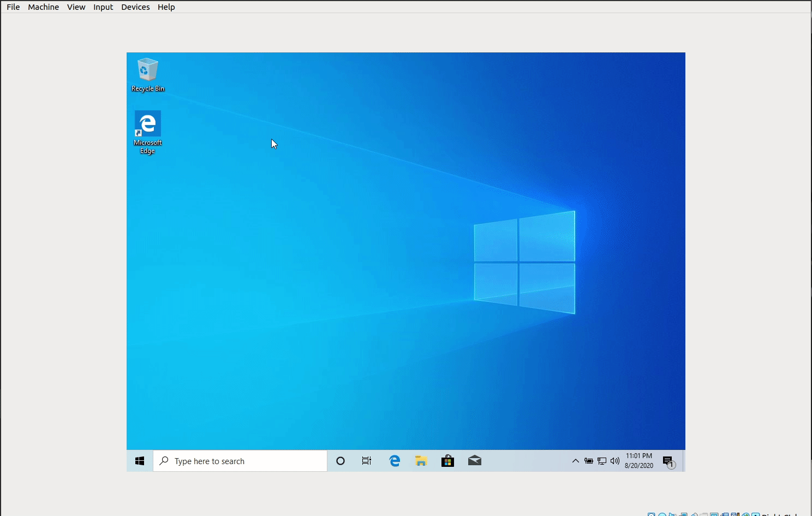
Task: Open the Windows Start menu
Action: [x=140, y=461]
